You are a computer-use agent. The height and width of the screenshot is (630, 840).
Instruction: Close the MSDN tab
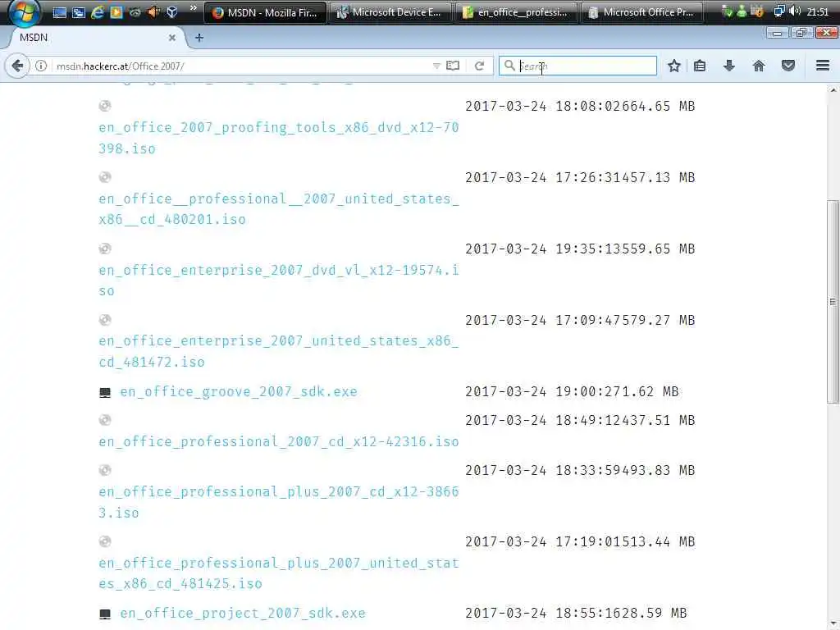172,38
